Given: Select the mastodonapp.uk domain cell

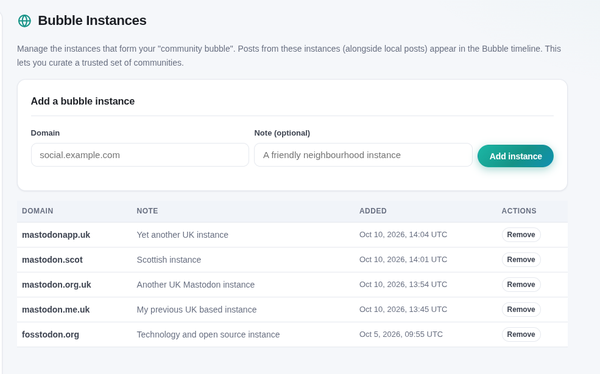Looking at the screenshot, I should coord(56,235).
